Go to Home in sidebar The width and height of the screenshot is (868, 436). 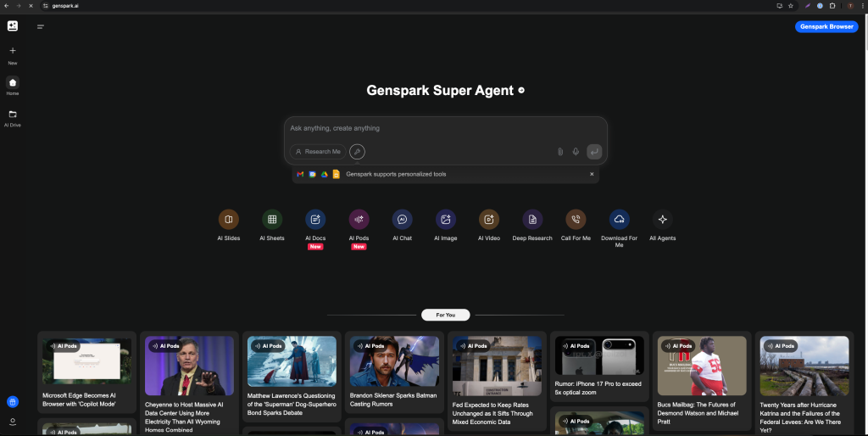[x=12, y=86]
